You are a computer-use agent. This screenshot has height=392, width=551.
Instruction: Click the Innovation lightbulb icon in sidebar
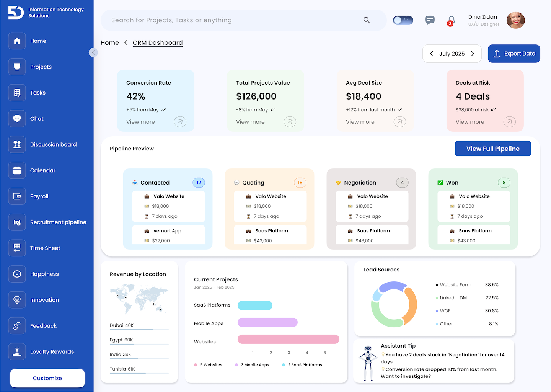(x=17, y=300)
